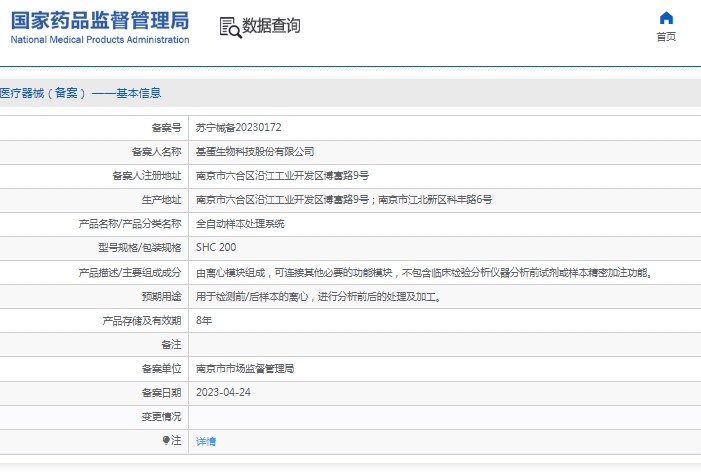Select the 备案单位 value 南京市市场监督管理局
Image resolution: width=701 pixels, height=472 pixels.
tap(245, 369)
